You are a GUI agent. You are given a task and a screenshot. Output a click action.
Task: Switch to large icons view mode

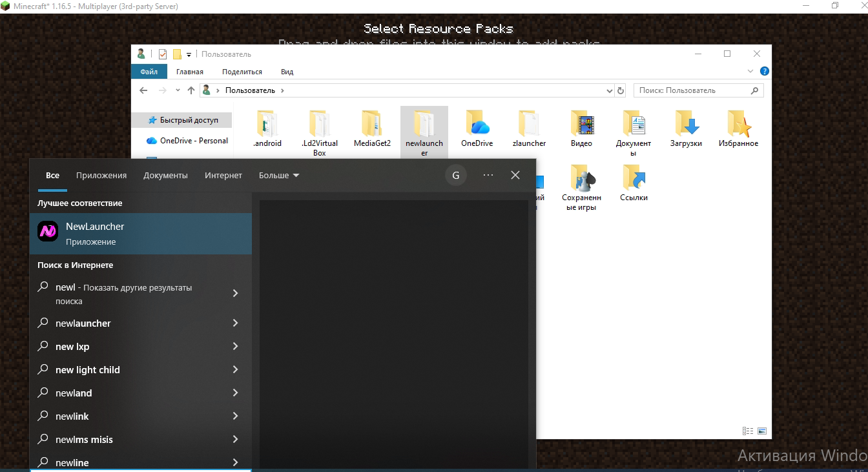point(762,431)
